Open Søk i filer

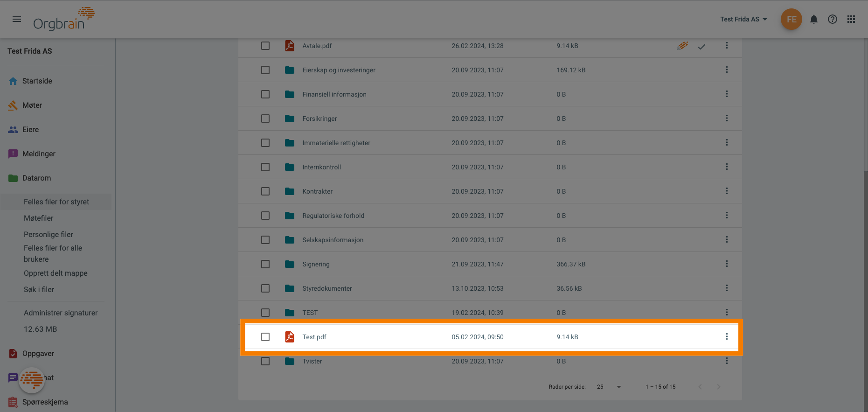tap(39, 289)
